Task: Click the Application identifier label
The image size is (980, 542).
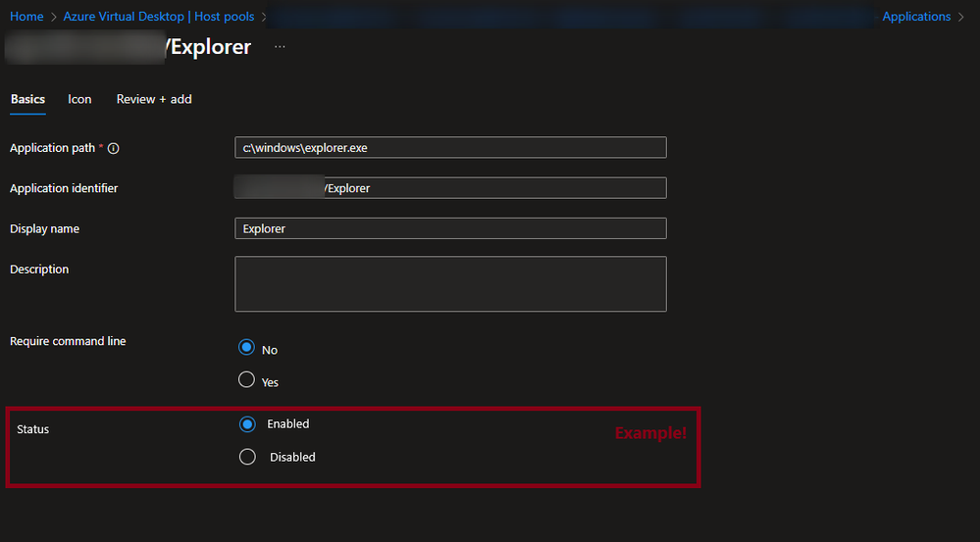Action: pyautogui.click(x=64, y=188)
